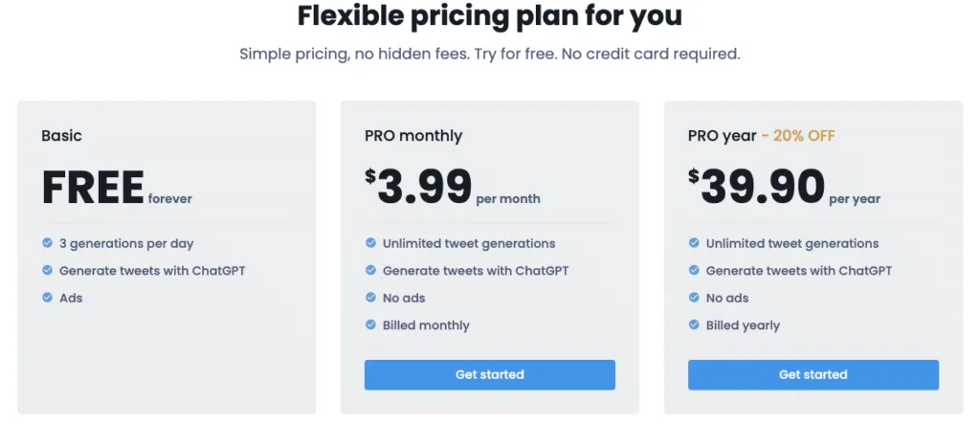Click checkmark icon next to Billed yearly

[x=694, y=325]
